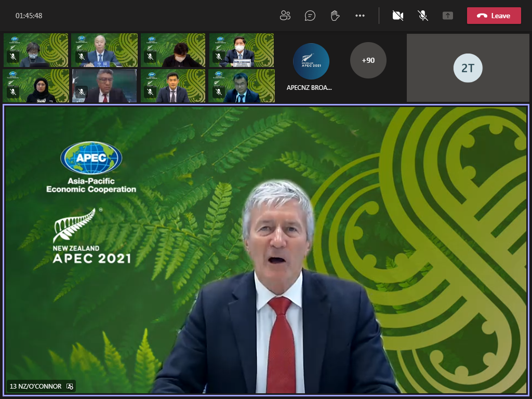
Task: Unmute the microphone
Action: pyautogui.click(x=423, y=16)
